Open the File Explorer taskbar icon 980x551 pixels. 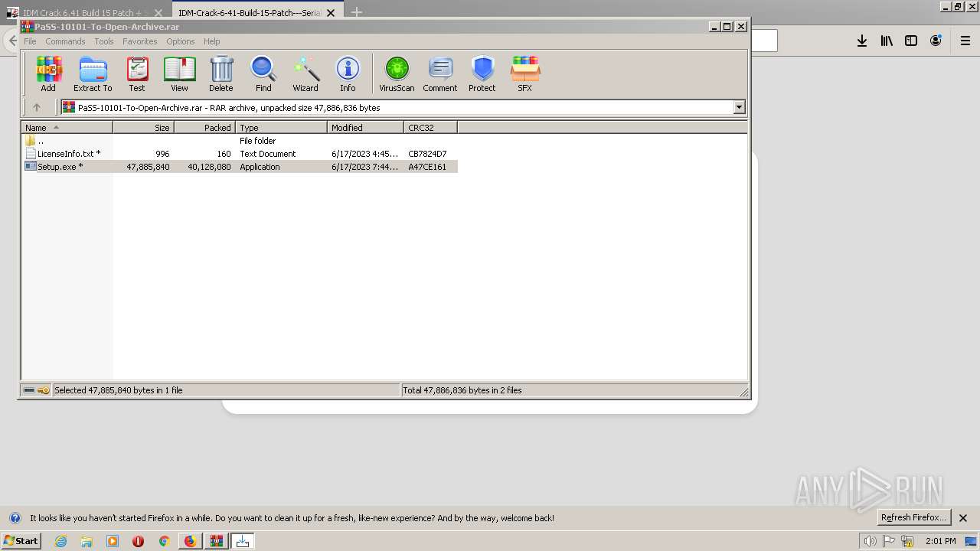pyautogui.click(x=87, y=541)
